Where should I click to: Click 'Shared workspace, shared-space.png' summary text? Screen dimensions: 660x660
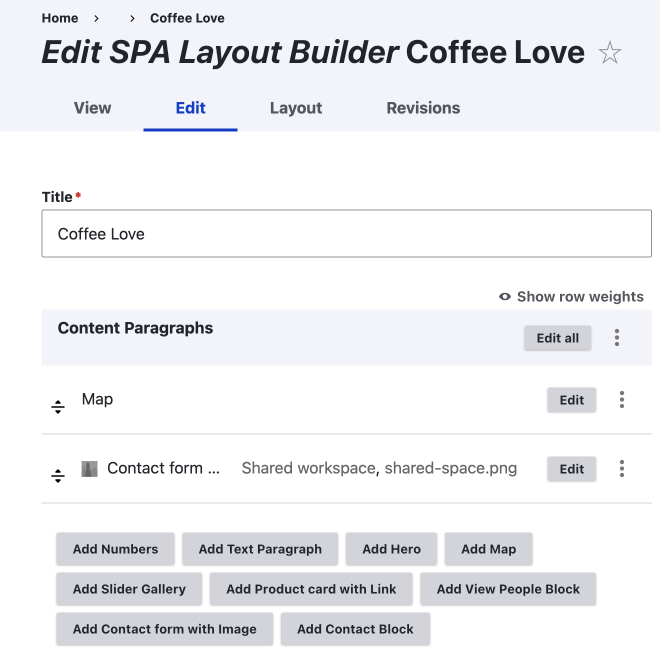[379, 468]
